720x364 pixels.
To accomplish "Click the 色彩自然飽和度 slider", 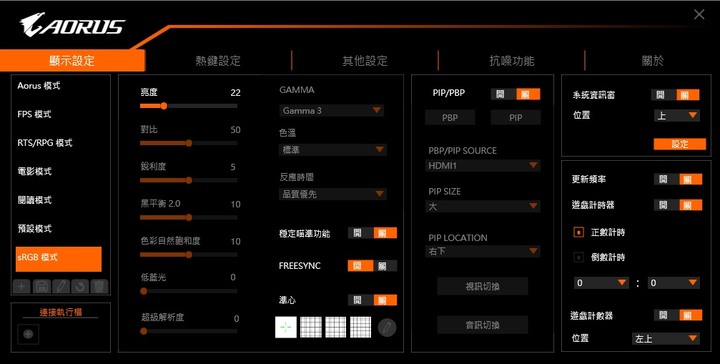I will pos(189,254).
